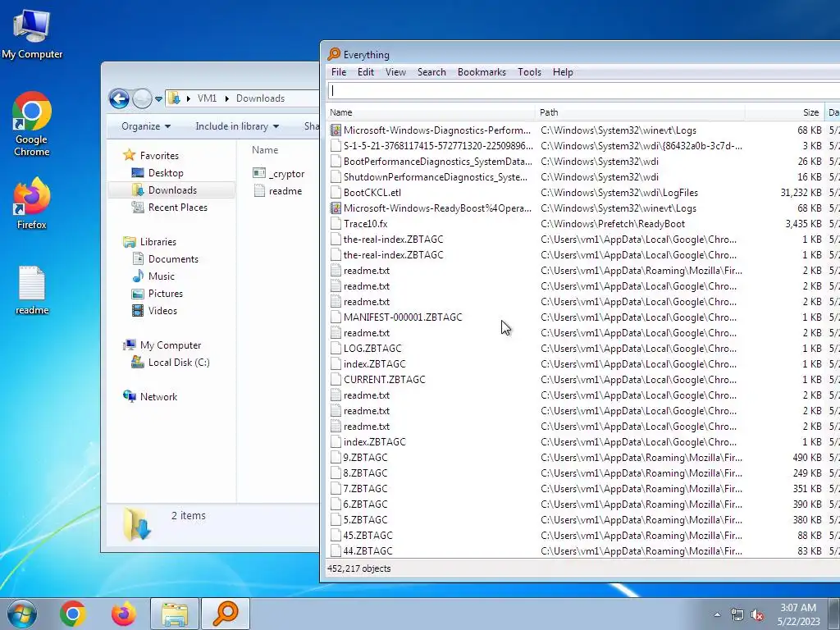This screenshot has height=630, width=840.
Task: Launch Google Chrome desktop shortcut
Action: (x=32, y=125)
